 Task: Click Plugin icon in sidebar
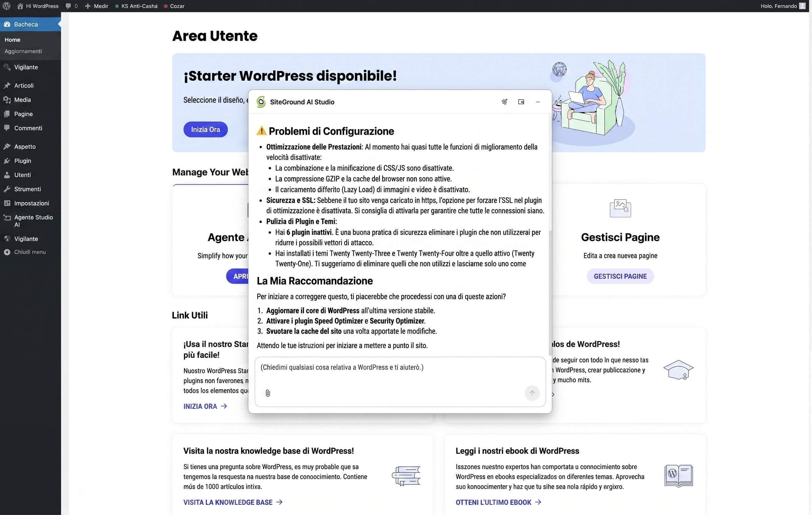[7, 161]
